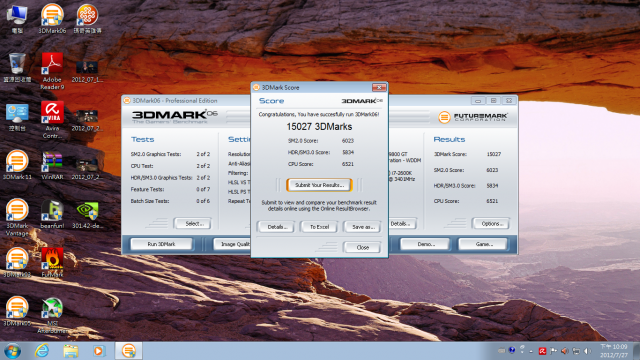Launch the 3DMark Vantage shortcut
Screen dimensions: 640x360
pos(17,217)
